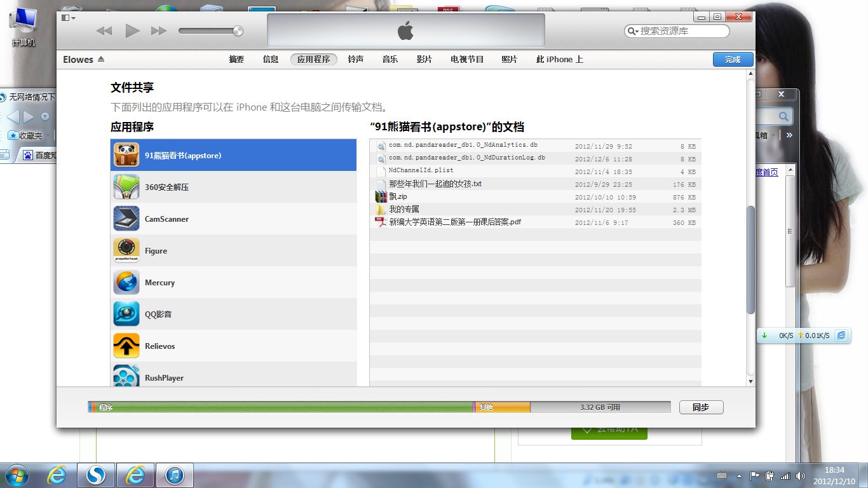Click the volume slider knob
Screen dimensions: 868x488
coord(238,30)
